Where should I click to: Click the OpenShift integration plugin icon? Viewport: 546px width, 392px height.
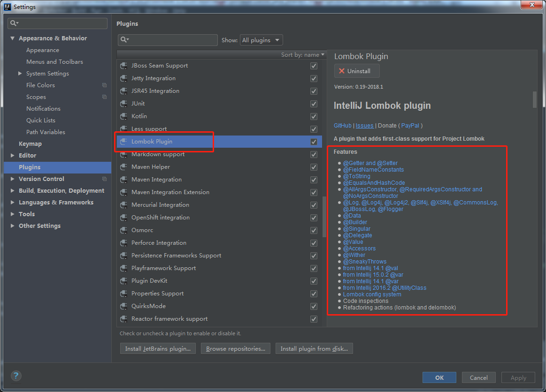pos(123,218)
